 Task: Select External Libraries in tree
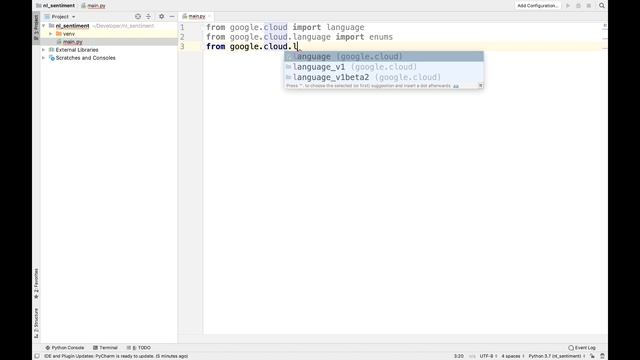[x=77, y=50]
